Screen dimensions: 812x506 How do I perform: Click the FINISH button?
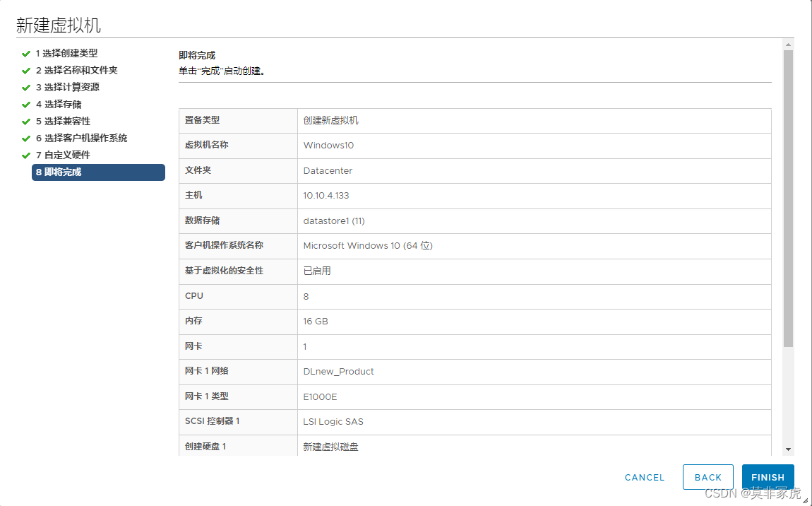[768, 477]
